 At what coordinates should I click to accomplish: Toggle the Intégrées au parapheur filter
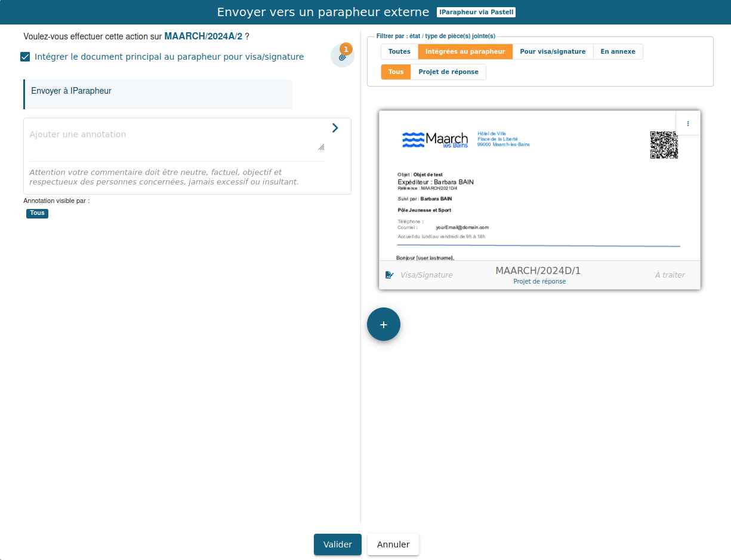[465, 52]
